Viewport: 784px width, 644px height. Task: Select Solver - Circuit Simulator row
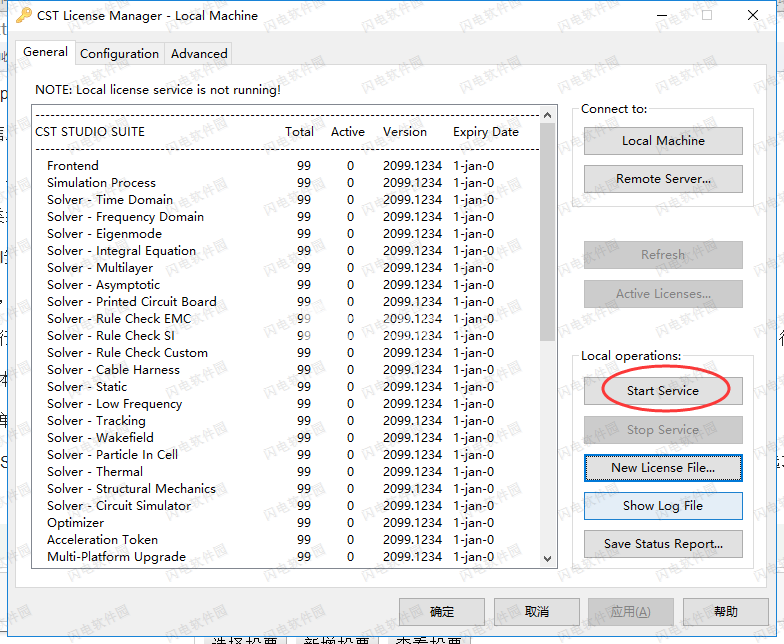(270, 506)
